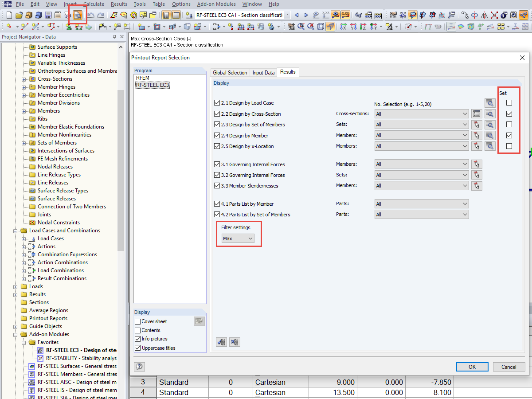Open the printout report preview toolbar icon
Screen dimensions: 532x399
78,15
